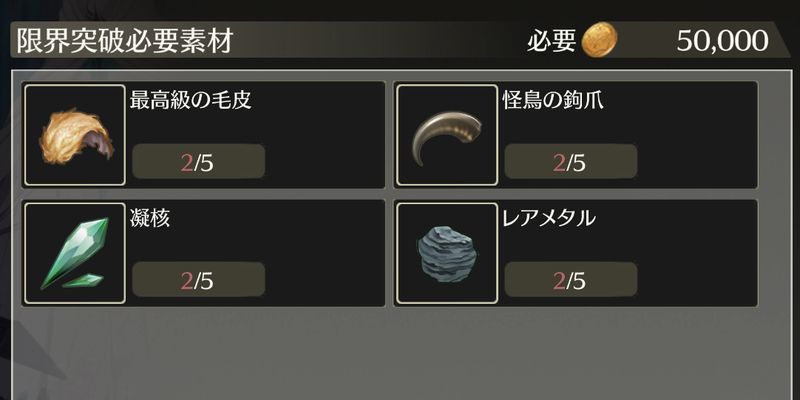Select the gray rare metal ore icon

(447, 254)
